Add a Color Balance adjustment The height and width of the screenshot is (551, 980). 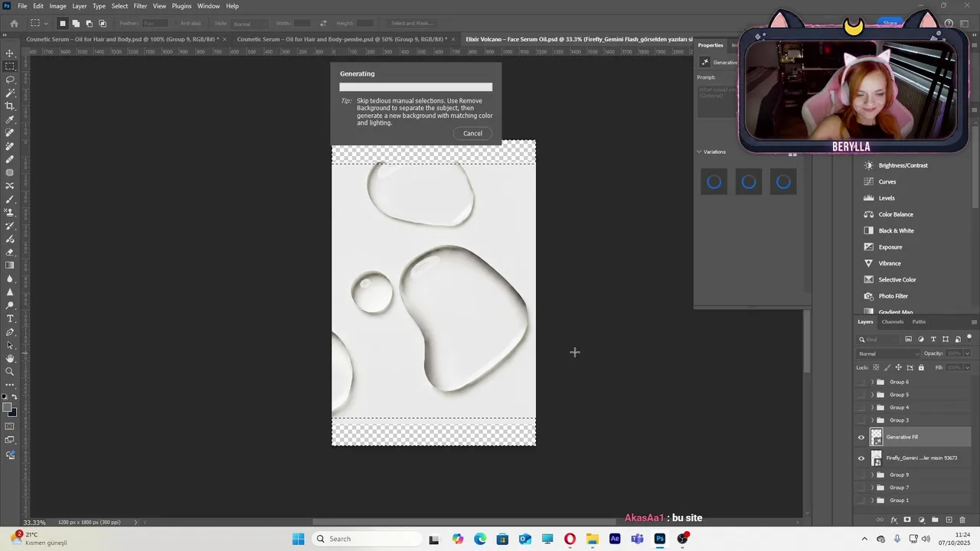[x=896, y=214]
